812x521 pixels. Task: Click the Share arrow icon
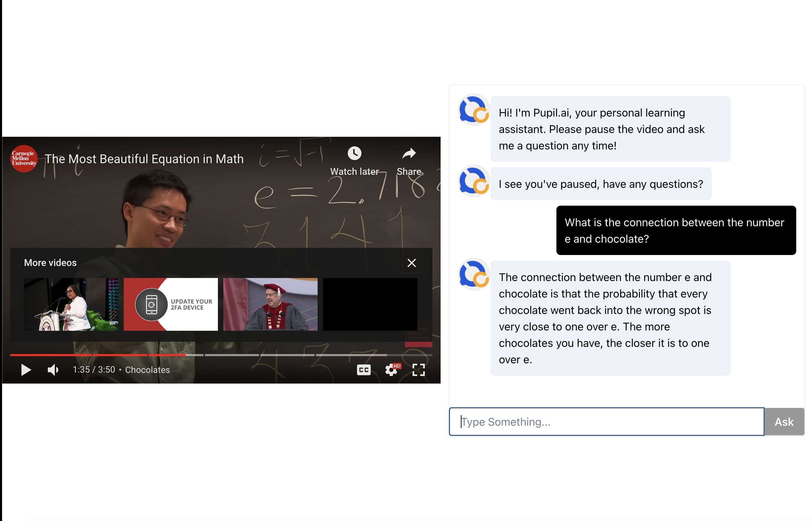pyautogui.click(x=409, y=154)
